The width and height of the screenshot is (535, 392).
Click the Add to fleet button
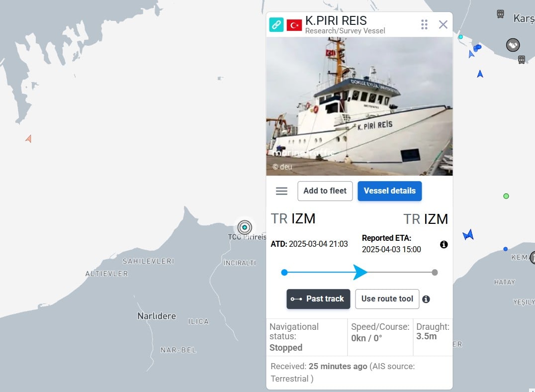point(325,191)
